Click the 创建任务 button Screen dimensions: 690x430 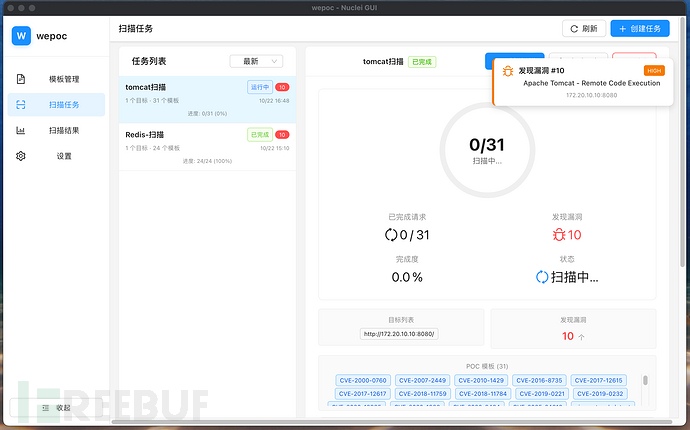pyautogui.click(x=640, y=29)
